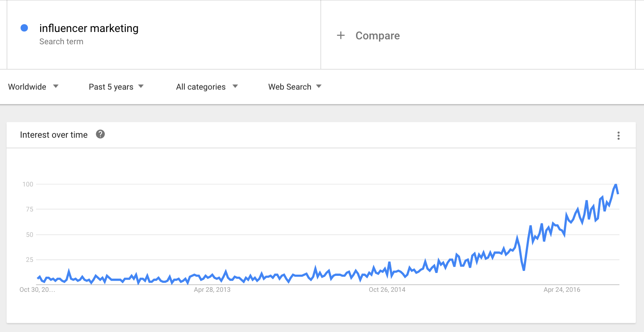Screen dimensions: 644x332
Task: Edit the influencer marketing search term
Action: coord(89,28)
